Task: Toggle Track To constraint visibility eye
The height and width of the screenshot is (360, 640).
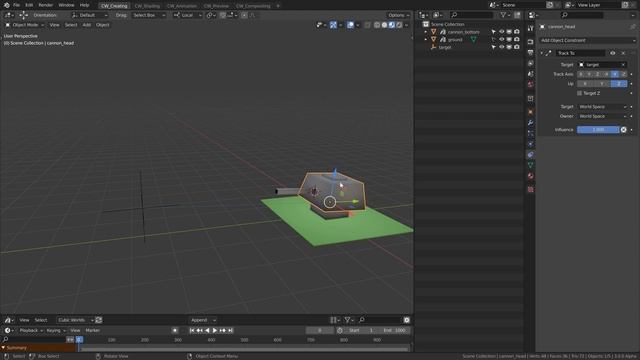Action: tap(613, 53)
